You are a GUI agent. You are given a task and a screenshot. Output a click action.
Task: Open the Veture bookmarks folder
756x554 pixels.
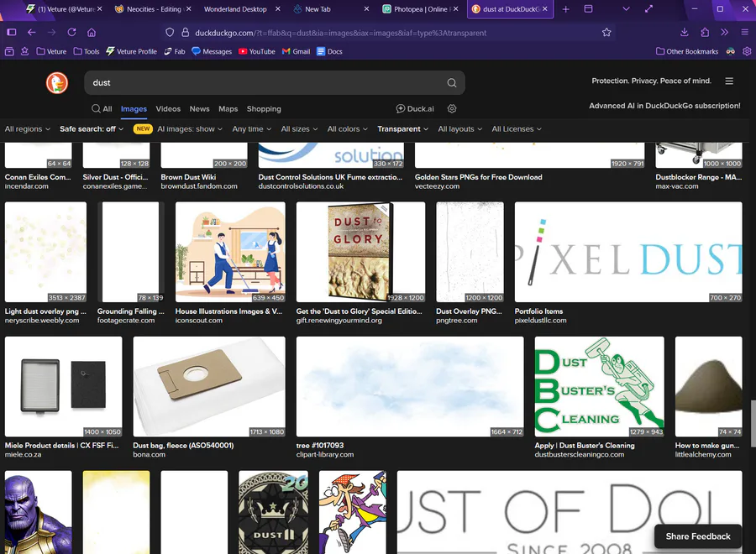[51, 51]
